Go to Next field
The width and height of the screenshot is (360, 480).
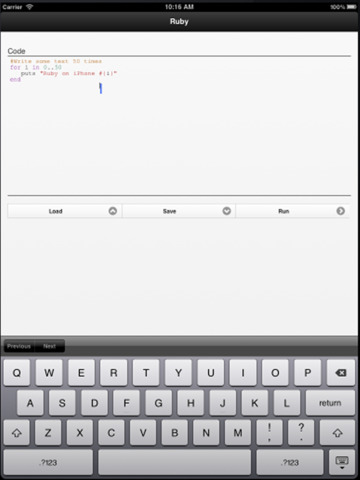pos(49,346)
